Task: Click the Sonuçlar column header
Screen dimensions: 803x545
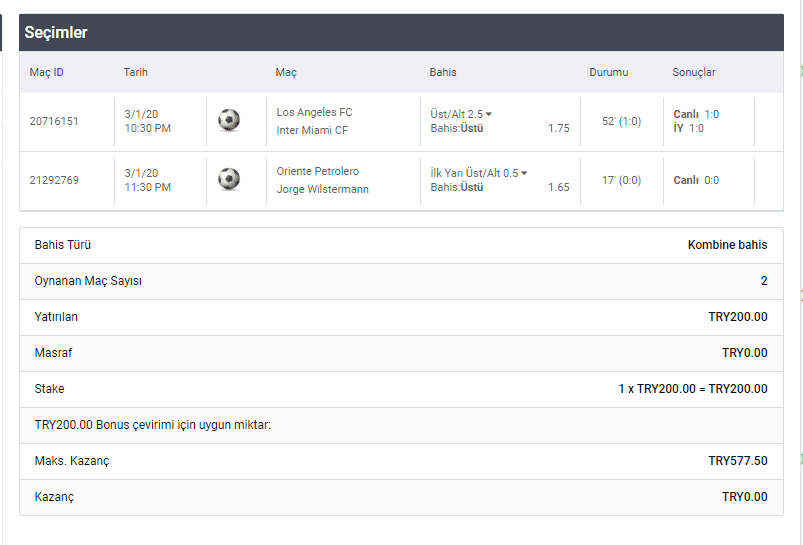Action: point(694,72)
